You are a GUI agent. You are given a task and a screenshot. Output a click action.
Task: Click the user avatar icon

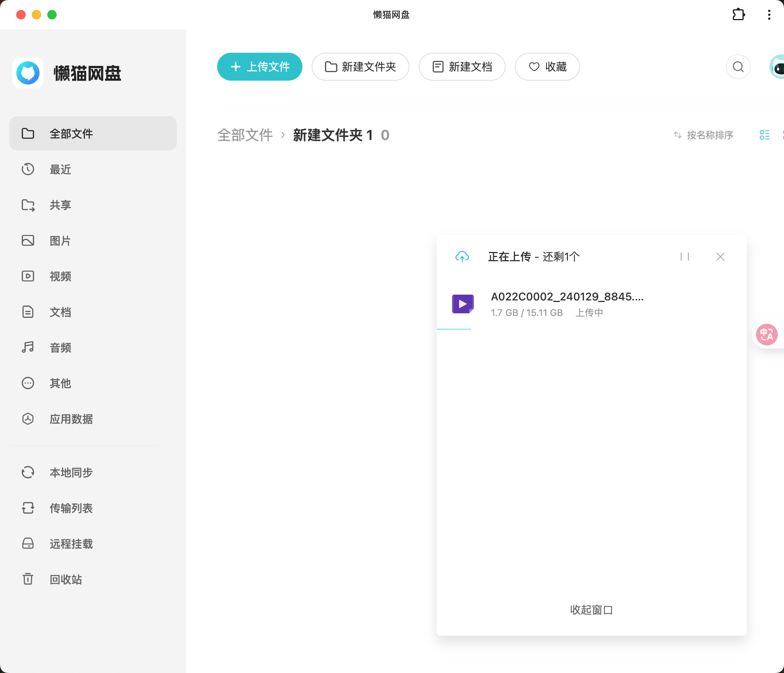tap(777, 67)
